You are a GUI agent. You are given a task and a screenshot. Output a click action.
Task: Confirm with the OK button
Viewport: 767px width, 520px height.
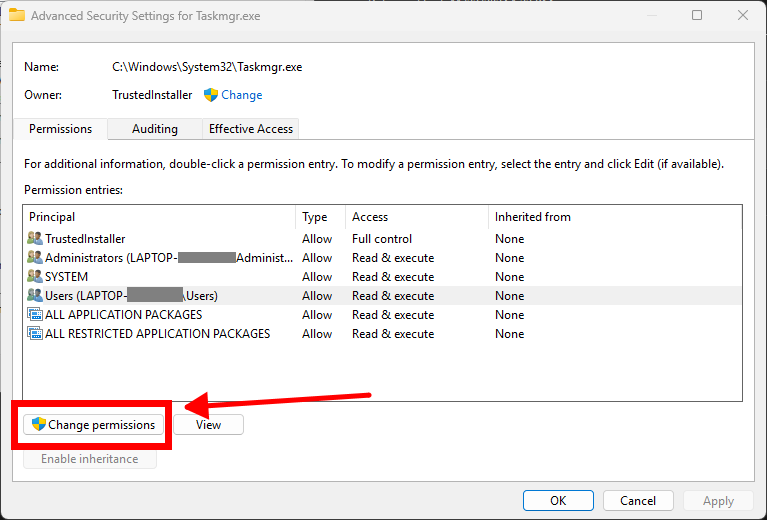(558, 501)
